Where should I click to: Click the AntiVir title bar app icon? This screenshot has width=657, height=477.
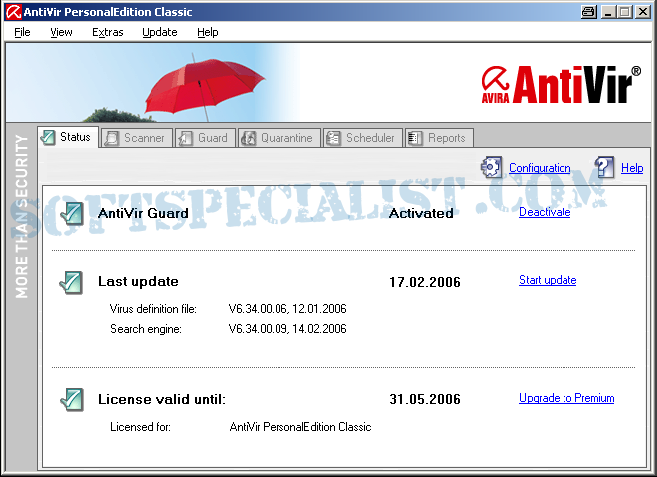point(13,12)
